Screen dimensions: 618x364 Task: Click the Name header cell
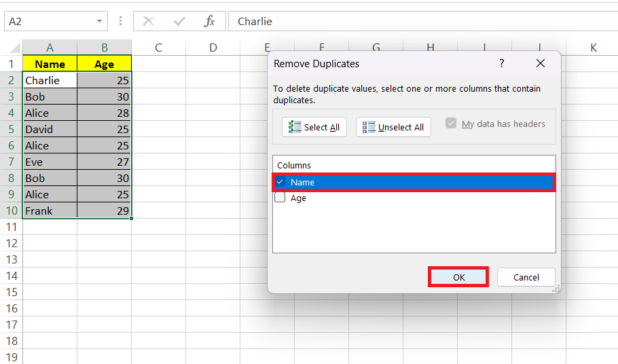[x=50, y=64]
